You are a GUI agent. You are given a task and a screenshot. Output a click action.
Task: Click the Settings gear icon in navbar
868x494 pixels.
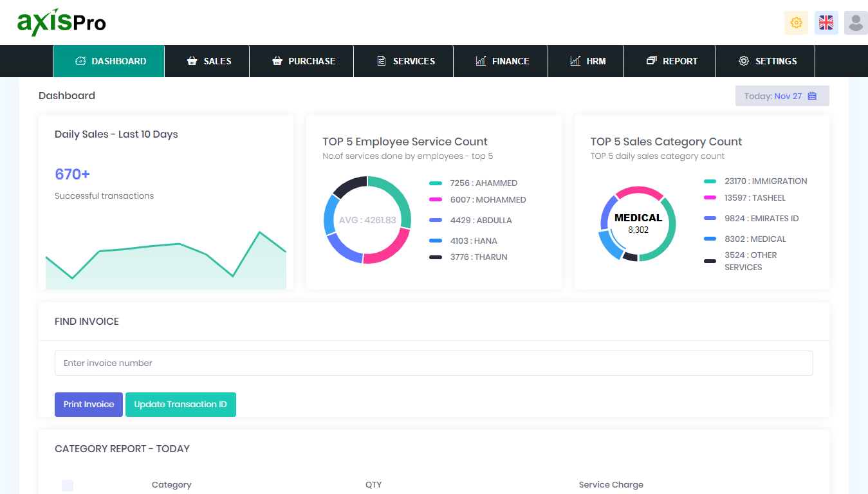pos(744,61)
